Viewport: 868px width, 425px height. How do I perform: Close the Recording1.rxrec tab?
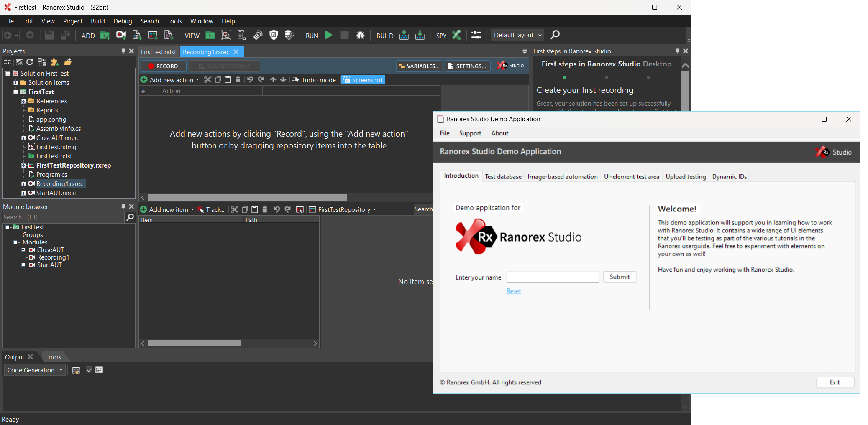236,52
